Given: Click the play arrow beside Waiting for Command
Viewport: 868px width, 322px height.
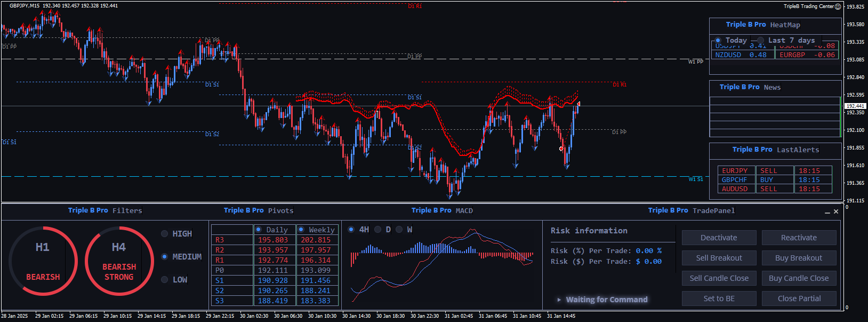Looking at the screenshot, I should tap(559, 300).
